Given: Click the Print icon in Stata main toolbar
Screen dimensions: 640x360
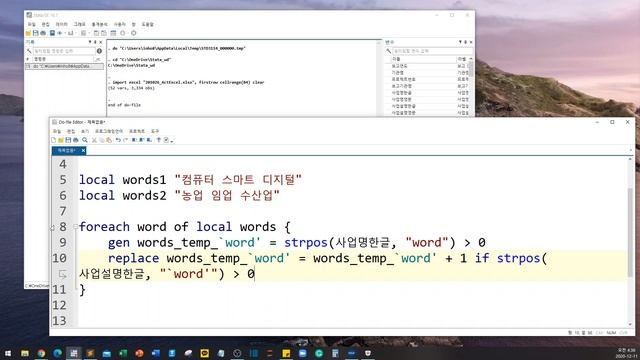Looking at the screenshot, I should coord(43,33).
